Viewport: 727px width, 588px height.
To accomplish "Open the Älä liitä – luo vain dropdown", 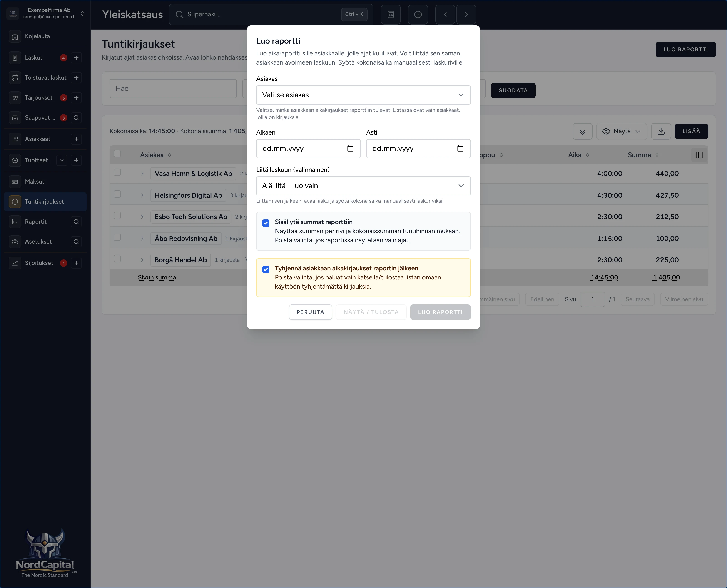I will point(363,186).
